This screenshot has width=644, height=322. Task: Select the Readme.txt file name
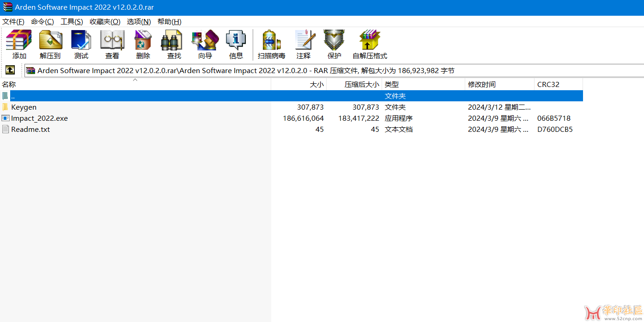[30, 129]
